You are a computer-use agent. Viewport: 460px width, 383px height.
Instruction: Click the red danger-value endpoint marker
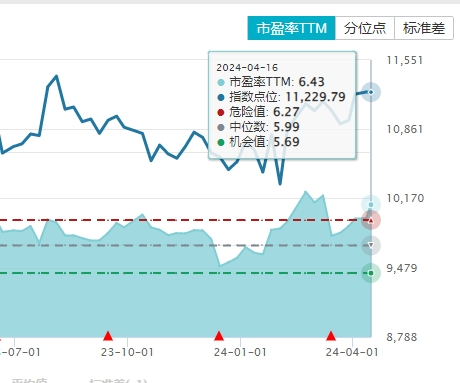[371, 220]
